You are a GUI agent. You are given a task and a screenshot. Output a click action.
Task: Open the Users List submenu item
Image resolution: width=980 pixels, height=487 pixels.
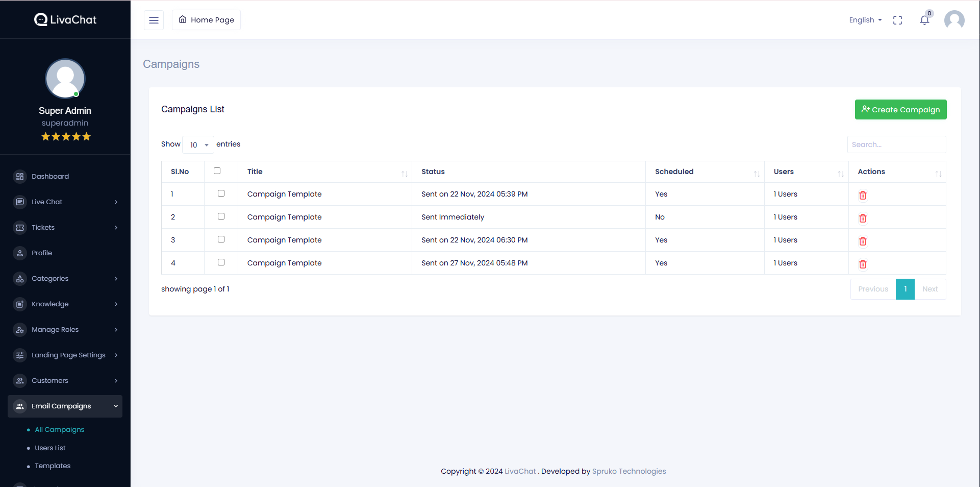click(50, 448)
